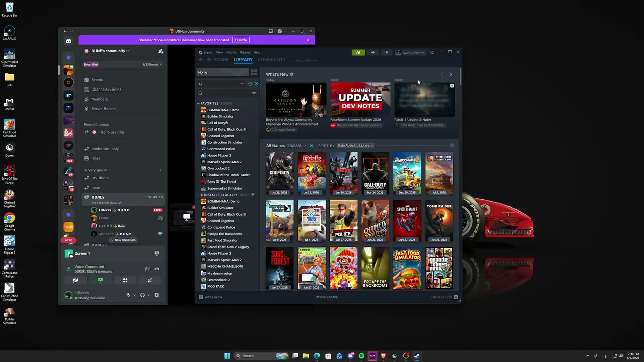Image resolution: width=644 pixels, height=362 pixels.
Task: Collapse the Favorites category in Steam
Action: [199, 103]
